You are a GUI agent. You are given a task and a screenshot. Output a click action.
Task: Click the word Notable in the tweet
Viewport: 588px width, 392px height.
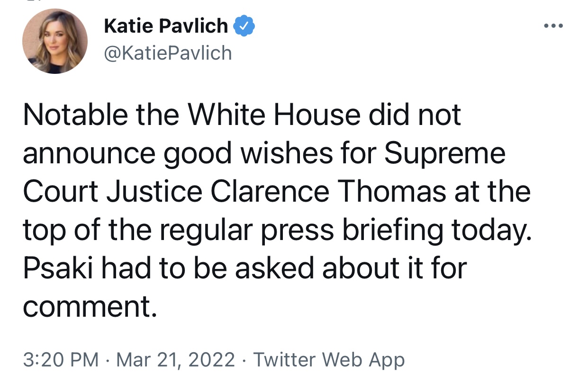point(75,115)
